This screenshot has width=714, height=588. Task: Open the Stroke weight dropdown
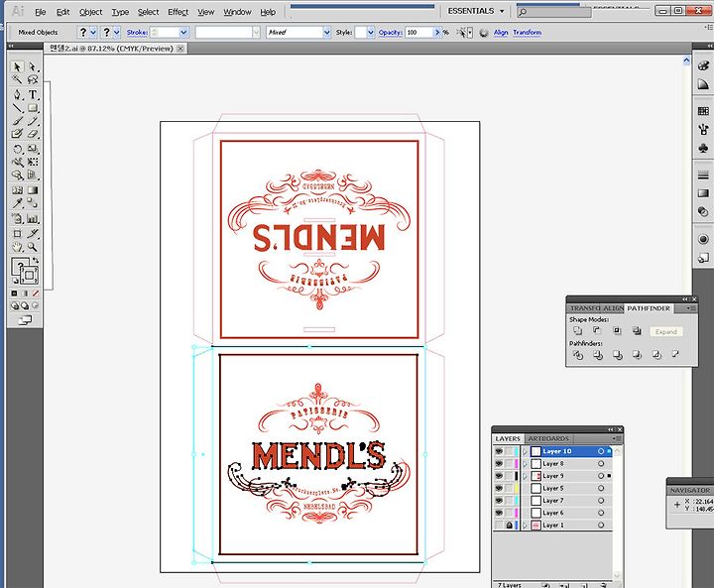tap(183, 33)
